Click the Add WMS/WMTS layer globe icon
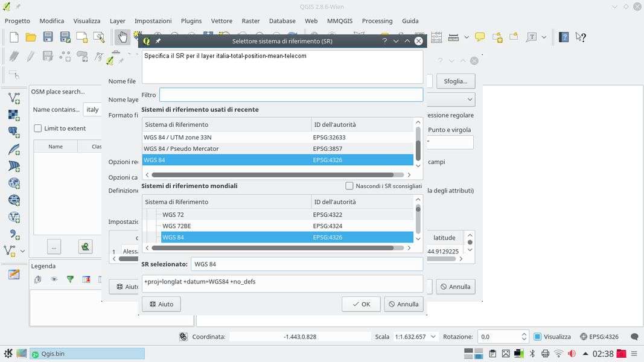This screenshot has height=362, width=644. click(13, 183)
